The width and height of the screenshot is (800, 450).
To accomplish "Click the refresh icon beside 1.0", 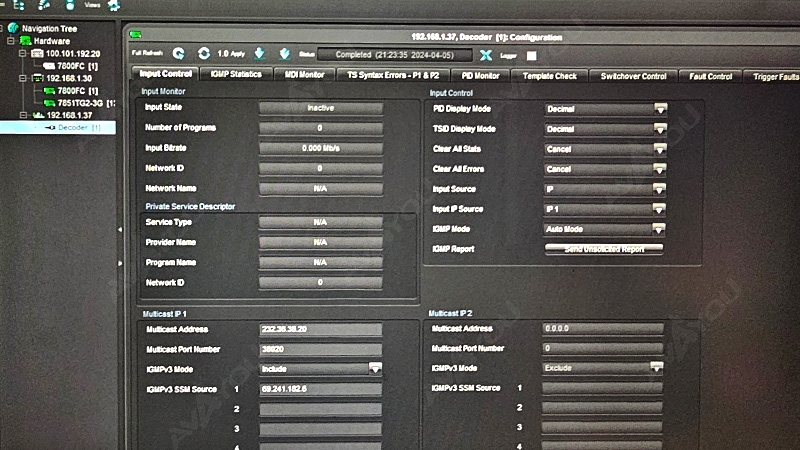I will coord(204,54).
